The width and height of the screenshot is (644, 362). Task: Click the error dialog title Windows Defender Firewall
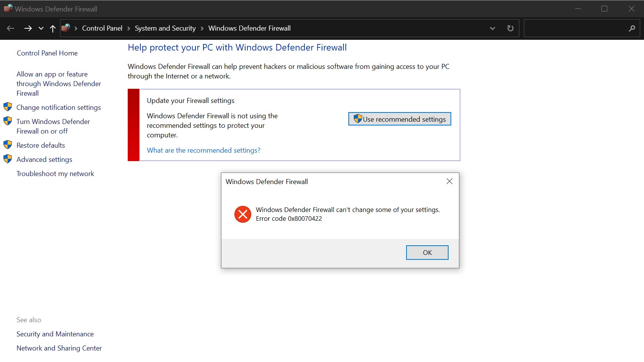pos(267,182)
